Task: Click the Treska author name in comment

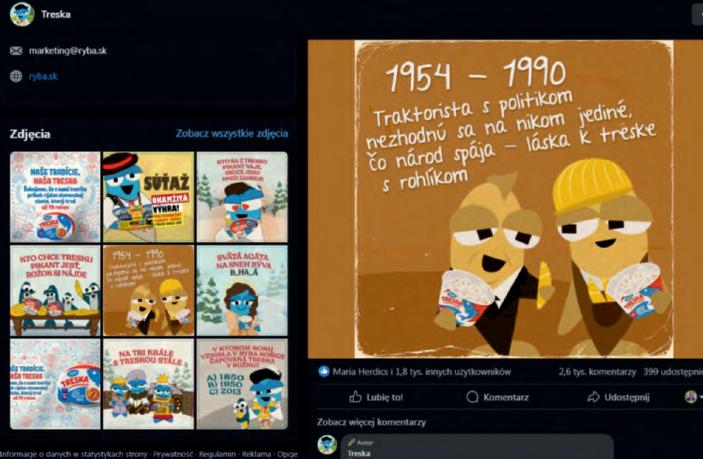Action: click(x=359, y=453)
